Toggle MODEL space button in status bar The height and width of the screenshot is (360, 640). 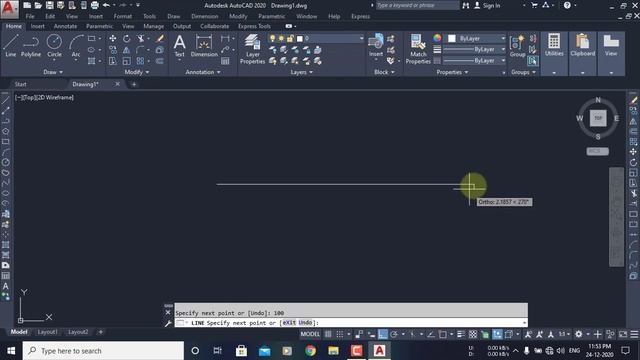(x=310, y=334)
